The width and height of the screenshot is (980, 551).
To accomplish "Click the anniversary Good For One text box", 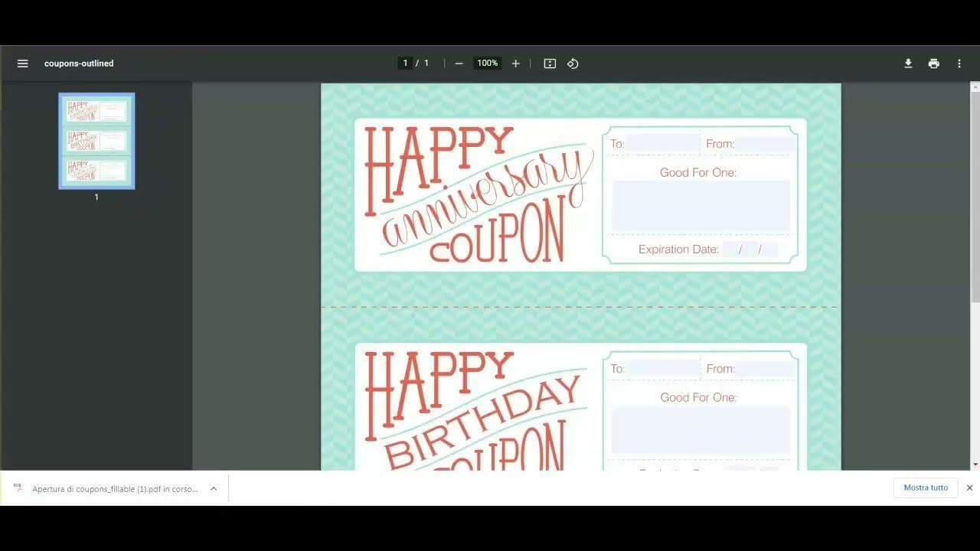I will click(x=701, y=207).
